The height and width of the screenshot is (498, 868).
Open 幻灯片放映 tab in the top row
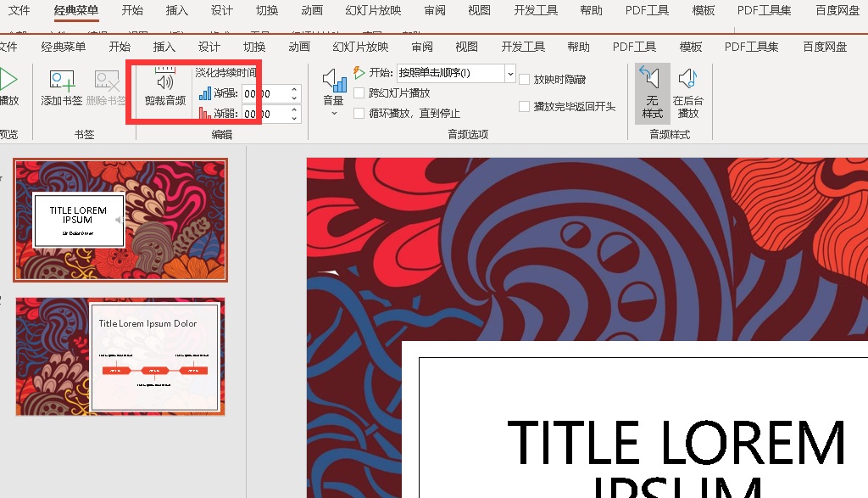pyautogui.click(x=373, y=10)
